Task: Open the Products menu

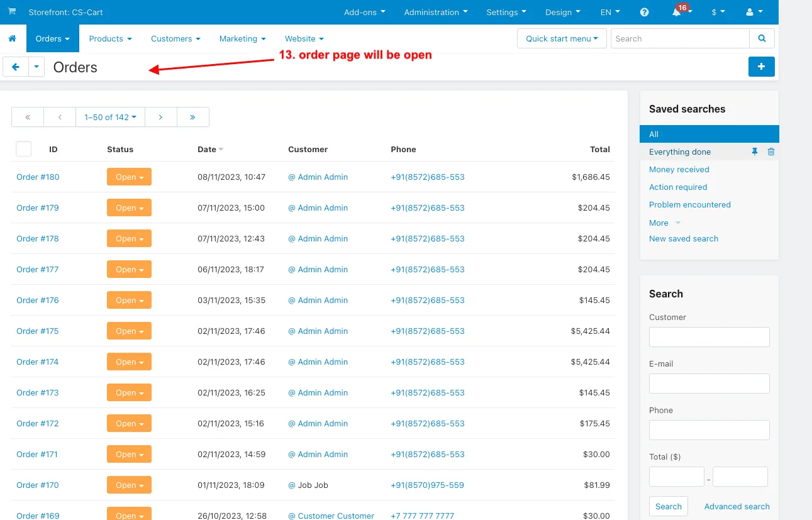Action: tap(110, 38)
